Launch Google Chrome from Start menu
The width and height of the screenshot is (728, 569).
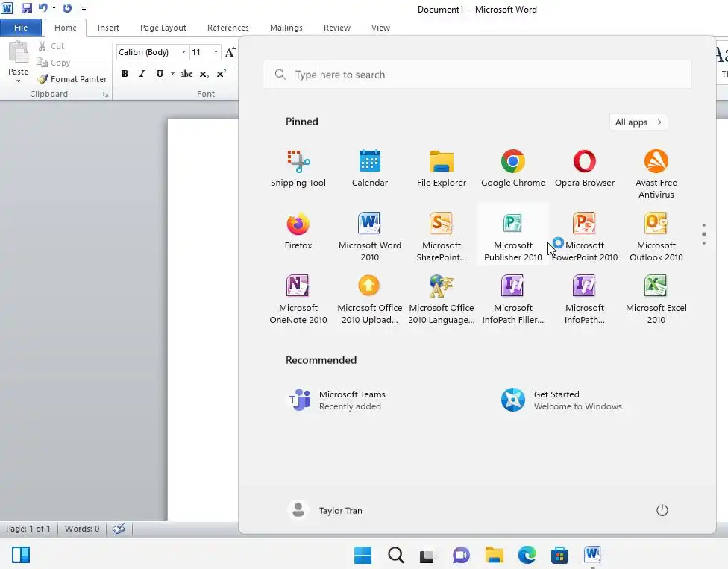[x=512, y=169]
